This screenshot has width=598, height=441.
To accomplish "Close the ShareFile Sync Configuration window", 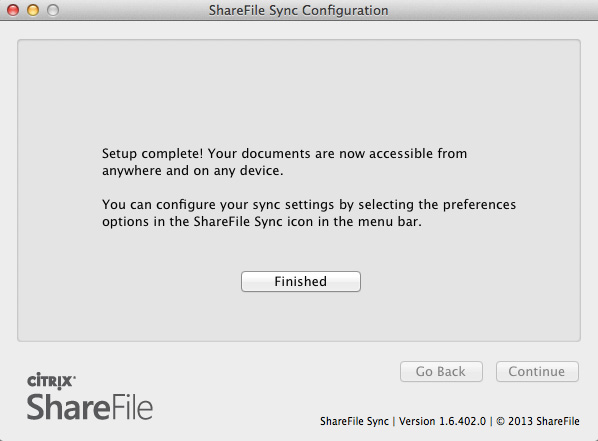I will tap(13, 10).
